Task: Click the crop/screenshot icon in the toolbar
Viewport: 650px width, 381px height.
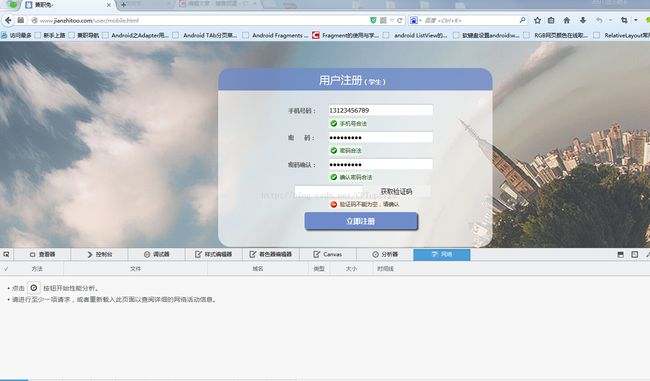Action: pyautogui.click(x=624, y=20)
